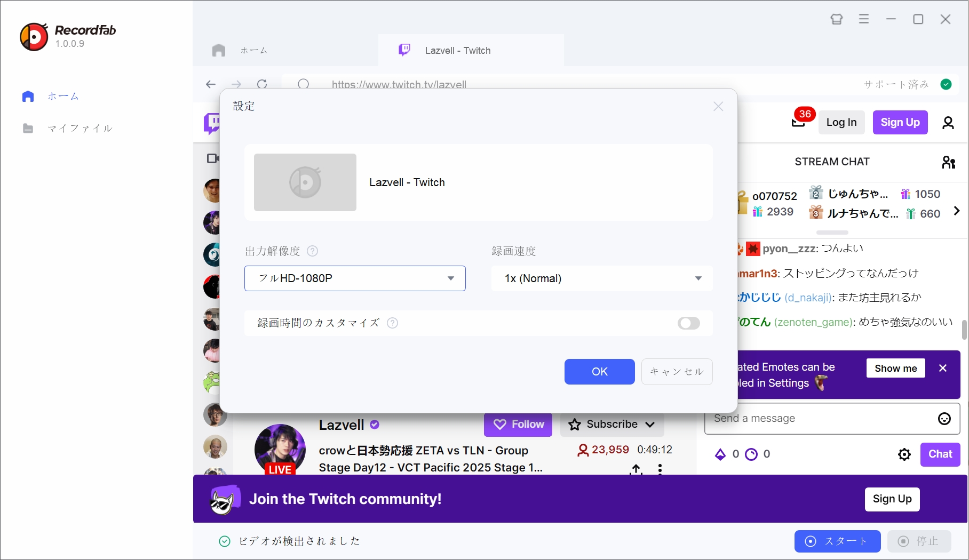The height and width of the screenshot is (560, 969).
Task: Click the Show me button
Action: pyautogui.click(x=896, y=368)
